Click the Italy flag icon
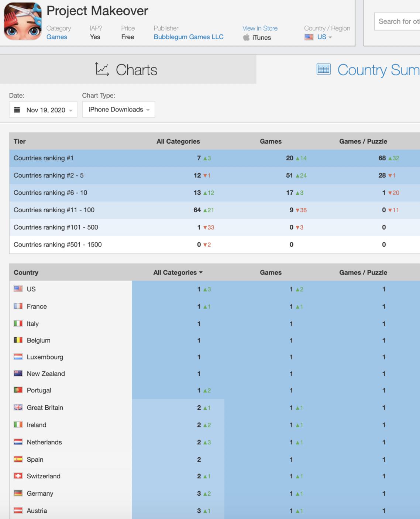This screenshot has height=519, width=420. (18, 323)
